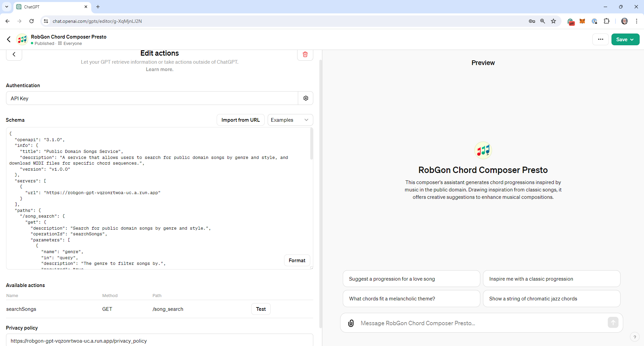Open site information icon in address bar

46,21
